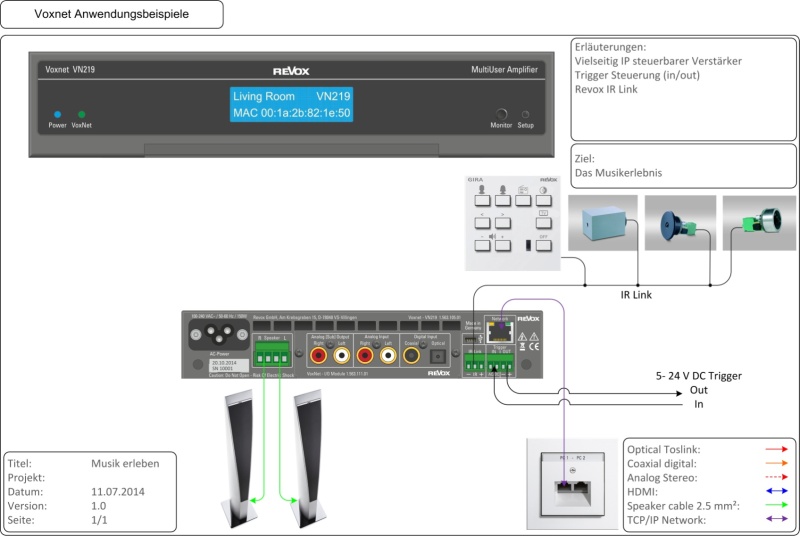Select the left floor-standing speaker
The height and width of the screenshot is (536, 800).
[239, 458]
